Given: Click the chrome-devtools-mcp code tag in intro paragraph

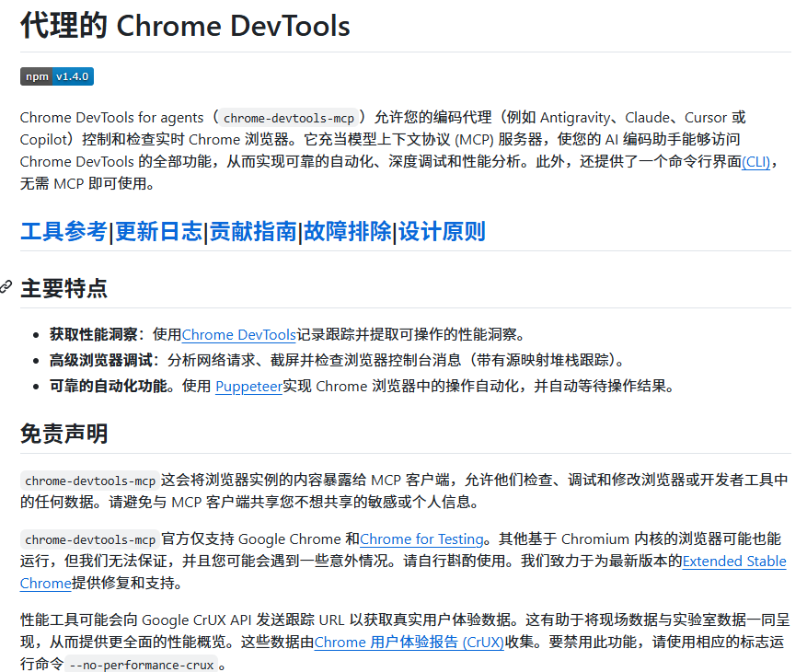Looking at the screenshot, I should click(289, 118).
